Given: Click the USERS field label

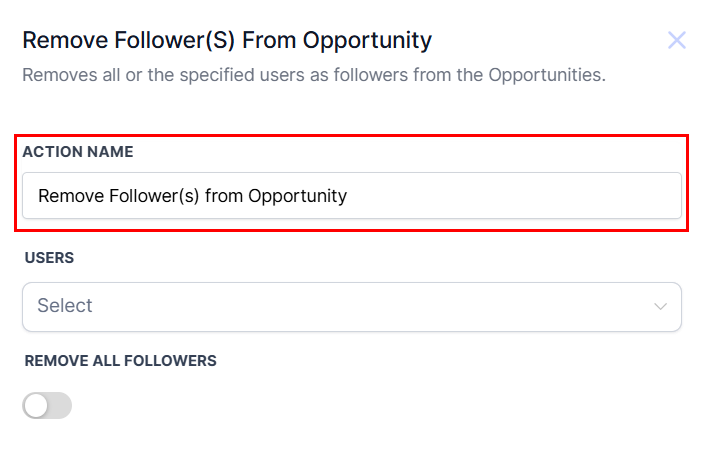Looking at the screenshot, I should [x=49, y=258].
